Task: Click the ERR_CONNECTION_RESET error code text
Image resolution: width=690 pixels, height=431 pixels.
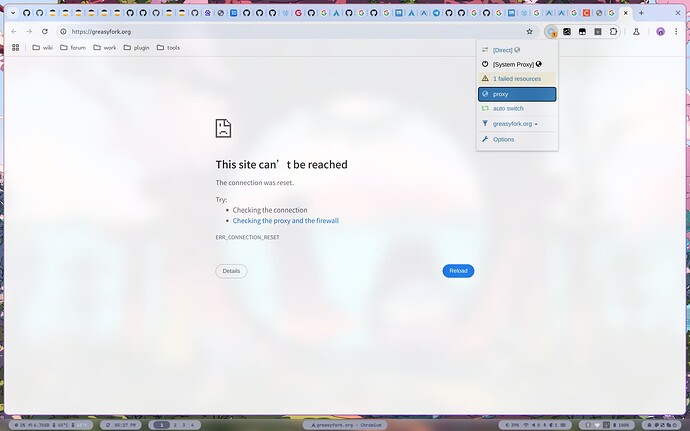Action: [x=247, y=237]
